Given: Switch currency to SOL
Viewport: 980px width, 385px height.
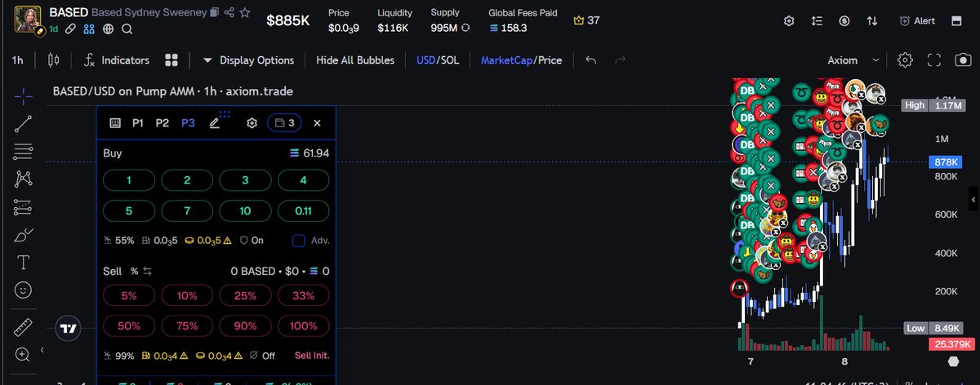Looking at the screenshot, I should pos(449,60).
